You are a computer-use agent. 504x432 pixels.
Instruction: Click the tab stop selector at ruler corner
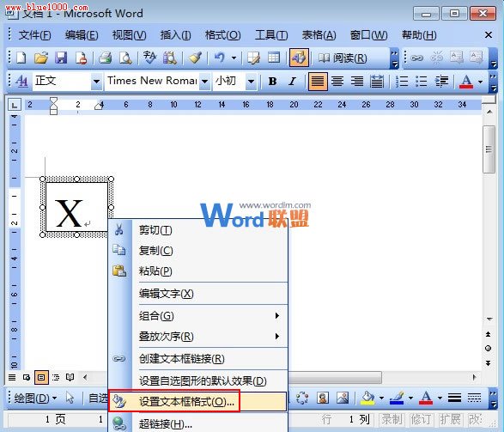[14, 105]
